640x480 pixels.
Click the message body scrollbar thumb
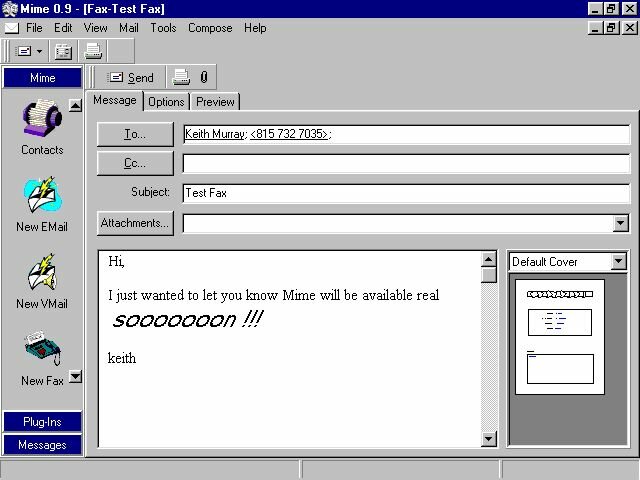489,275
